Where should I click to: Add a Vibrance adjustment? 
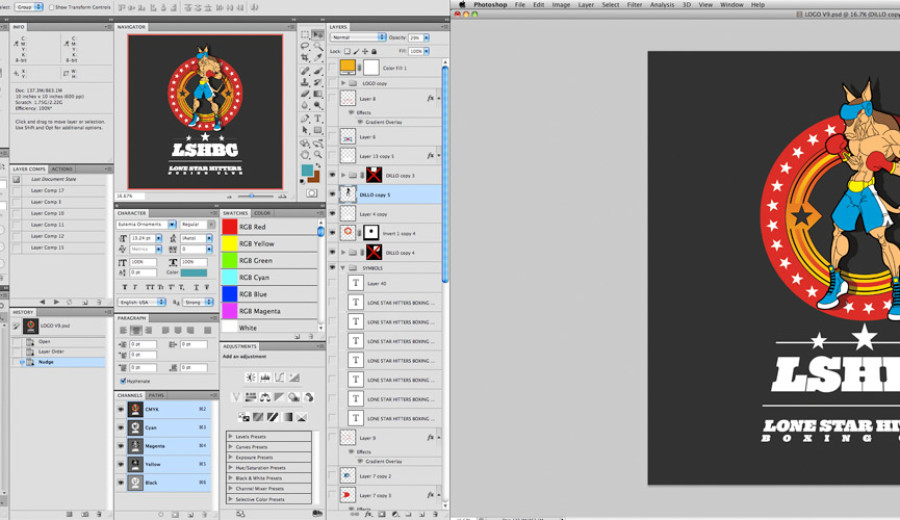tap(236, 397)
